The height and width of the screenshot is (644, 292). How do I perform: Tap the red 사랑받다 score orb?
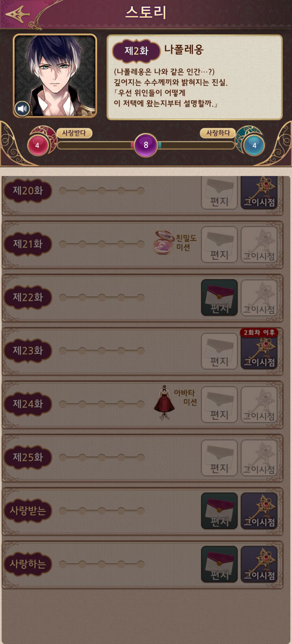(x=38, y=145)
